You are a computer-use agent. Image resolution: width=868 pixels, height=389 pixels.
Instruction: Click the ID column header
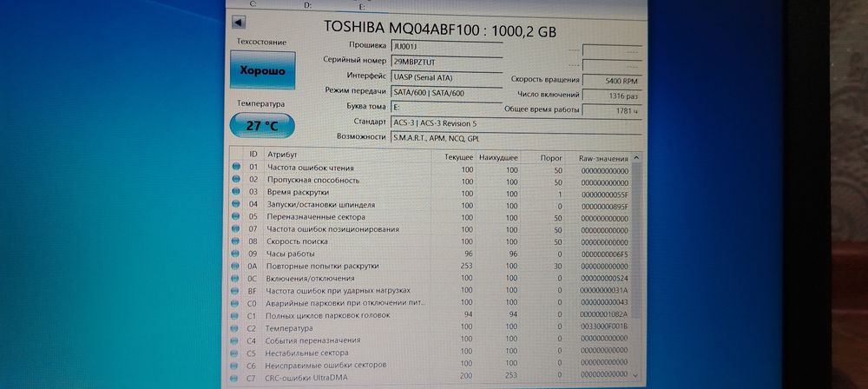pos(253,154)
